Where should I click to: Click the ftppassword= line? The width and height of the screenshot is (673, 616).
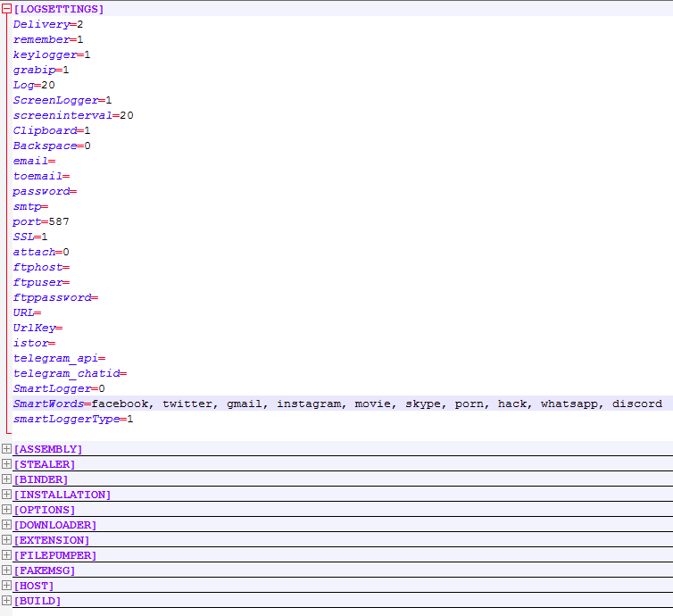pos(55,297)
